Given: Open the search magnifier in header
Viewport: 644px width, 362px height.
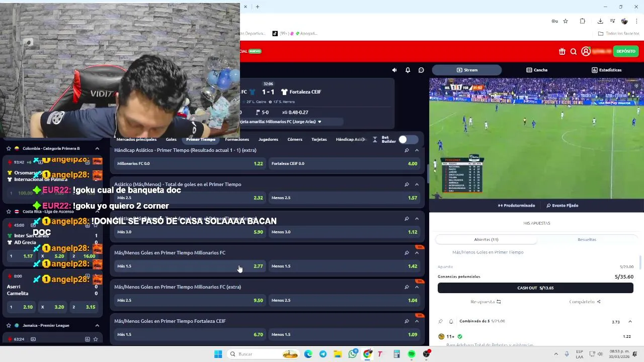Looking at the screenshot, I should 574,51.
